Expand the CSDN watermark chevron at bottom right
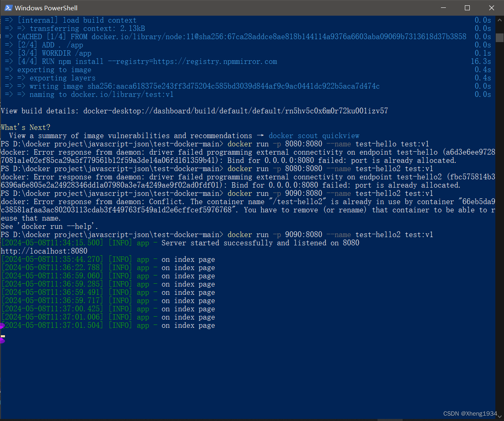Image resolution: width=504 pixels, height=421 pixels. point(499,417)
